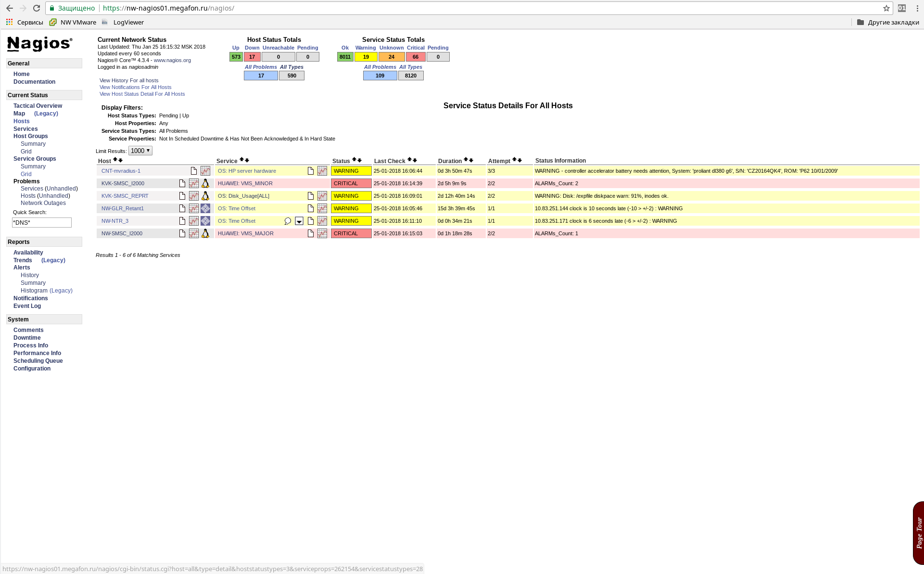This screenshot has width=924, height=574.
Task: Open performance graph for CNT-mvradius-1 host
Action: (x=205, y=171)
